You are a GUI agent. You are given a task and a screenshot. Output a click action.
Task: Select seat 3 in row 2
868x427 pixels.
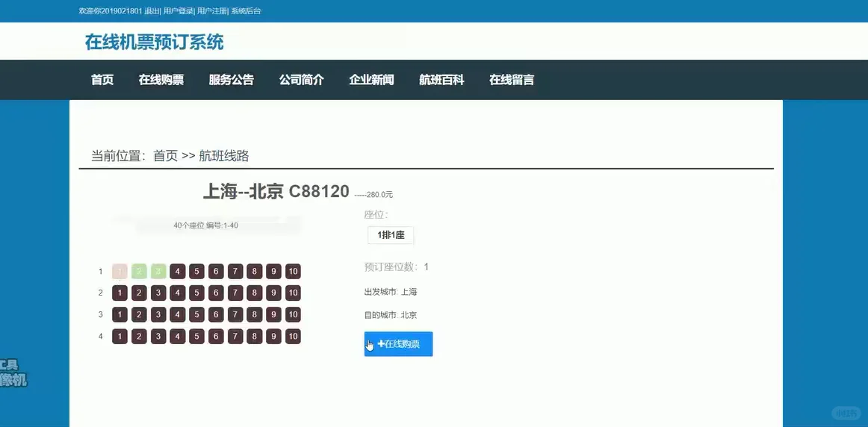[x=158, y=293]
